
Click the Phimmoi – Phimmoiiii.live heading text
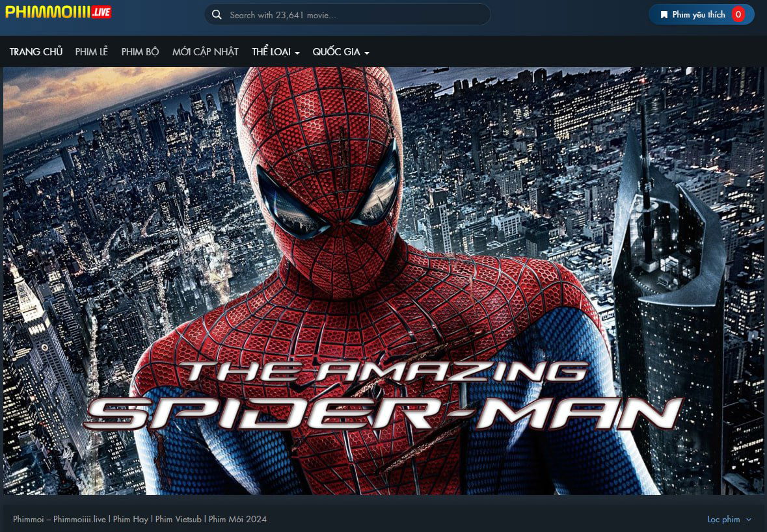140,519
